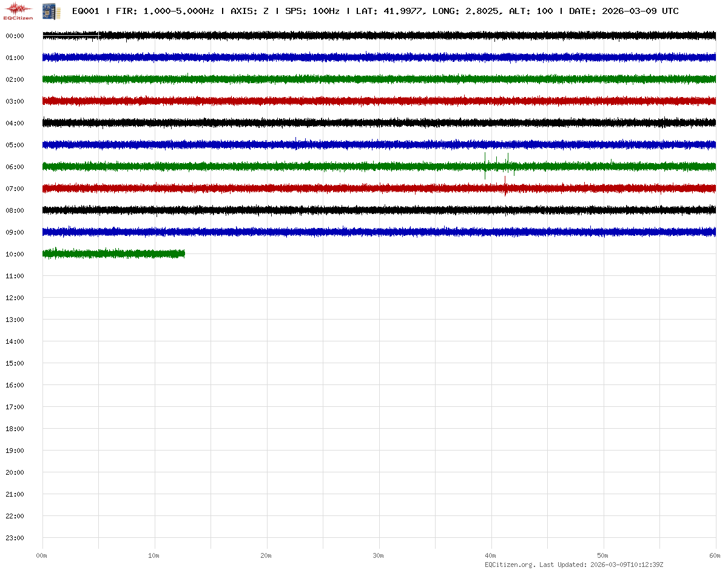Click the 50m minute axis label
Image resolution: width=728 pixels, height=570 pixels.
(603, 555)
